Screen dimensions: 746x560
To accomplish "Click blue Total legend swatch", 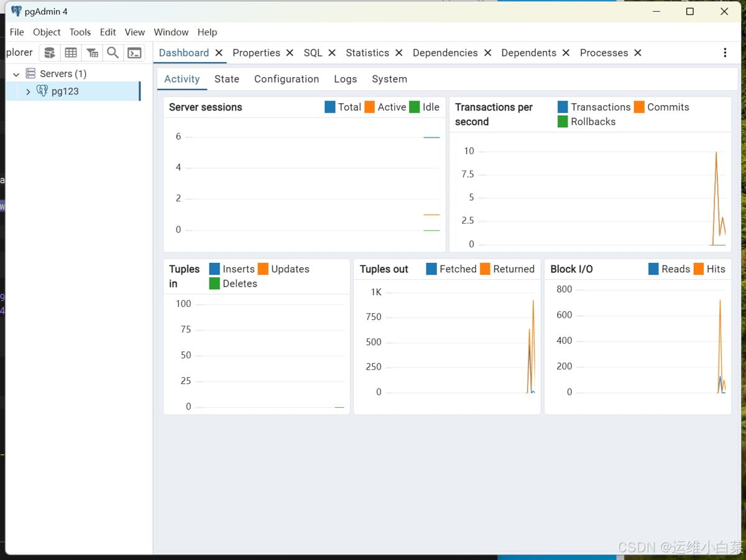I will click(330, 107).
